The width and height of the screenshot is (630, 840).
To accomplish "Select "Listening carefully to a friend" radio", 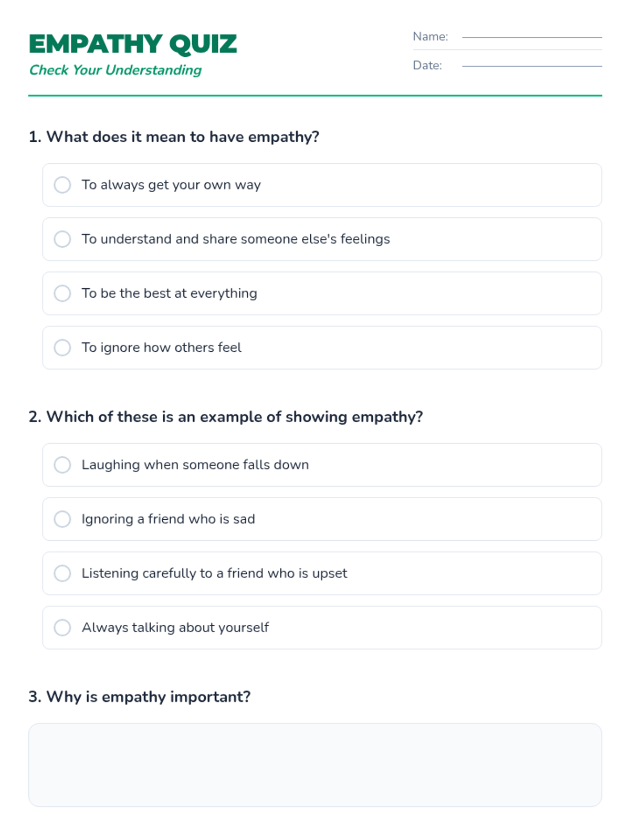I will click(x=62, y=573).
